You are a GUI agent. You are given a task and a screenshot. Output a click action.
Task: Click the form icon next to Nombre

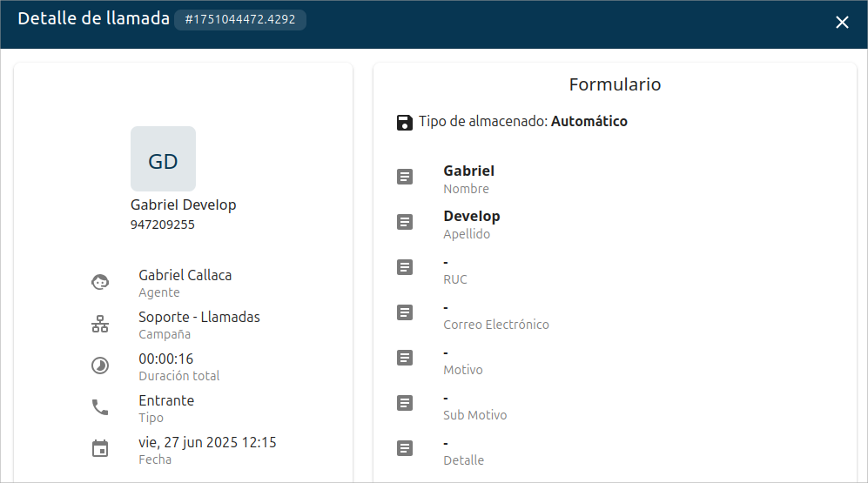(x=405, y=177)
